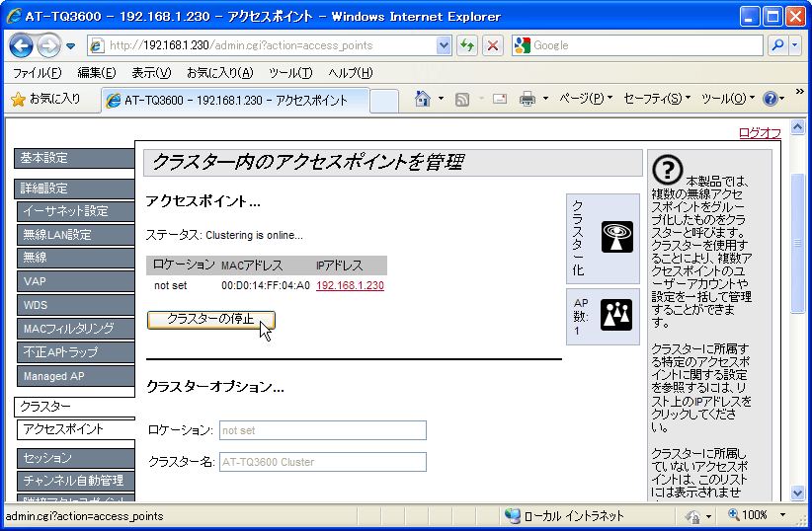Open the Home button dropdown arrow
Image resolution: width=812 pixels, height=531 pixels.
pos(441,99)
